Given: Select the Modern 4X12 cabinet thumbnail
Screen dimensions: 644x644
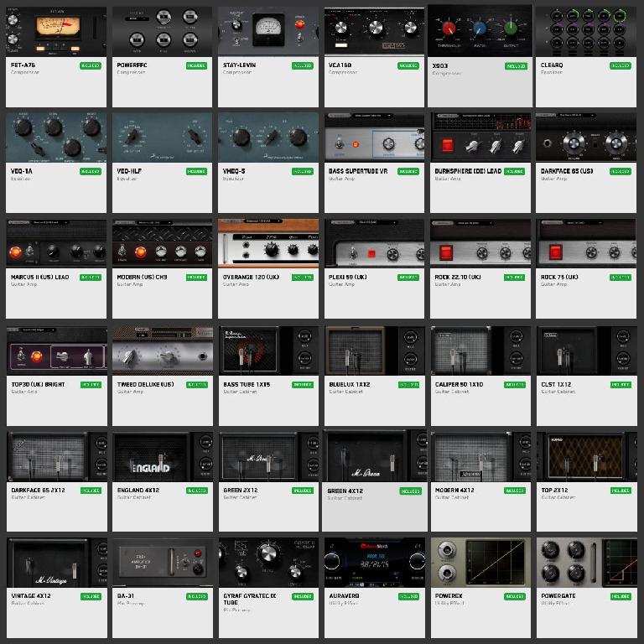Looking at the screenshot, I should point(480,457).
